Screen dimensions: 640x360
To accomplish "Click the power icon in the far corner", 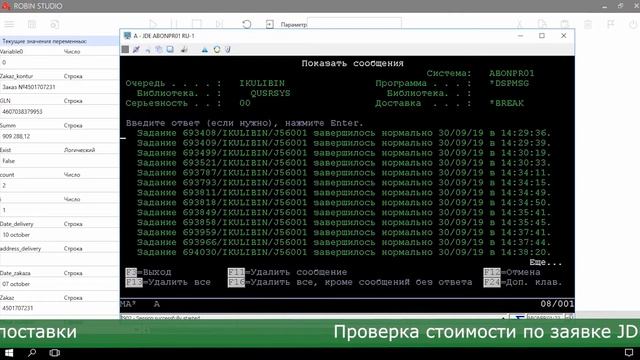I will [x=633, y=24].
